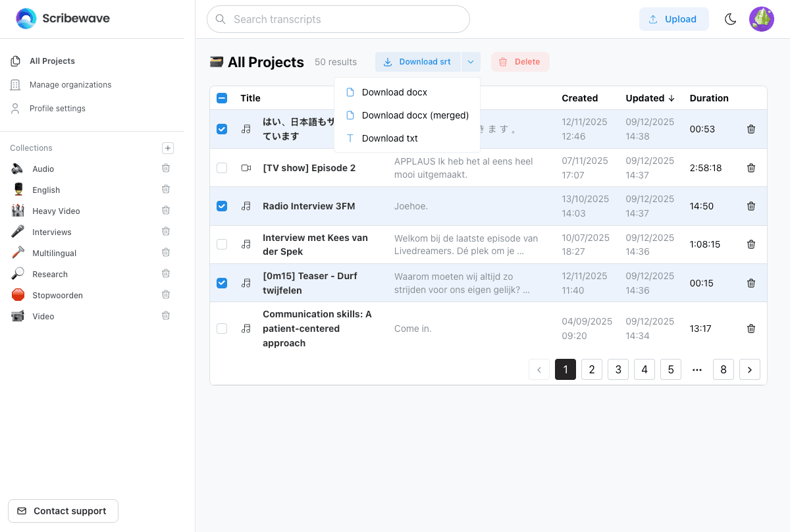Image resolution: width=790 pixels, height=532 pixels.
Task: Open the Download srt dropdown arrow
Action: pos(470,61)
